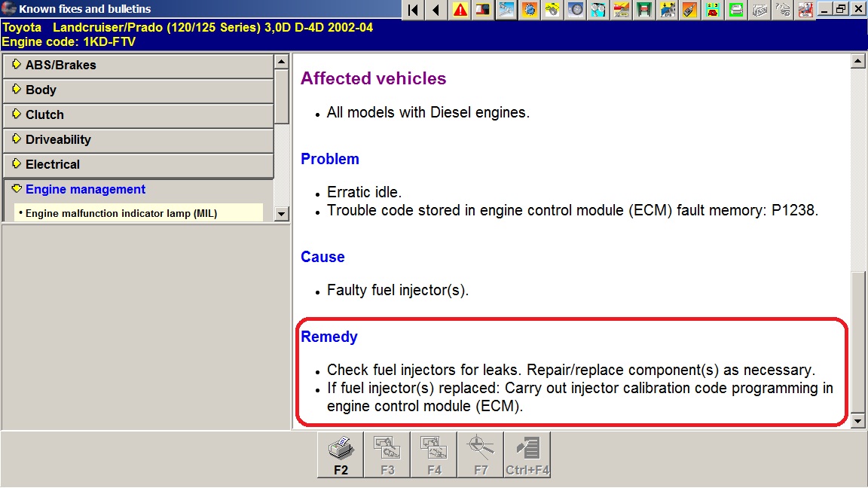The height and width of the screenshot is (488, 868).
Task: Click the F4 image viewer button
Action: [434, 455]
